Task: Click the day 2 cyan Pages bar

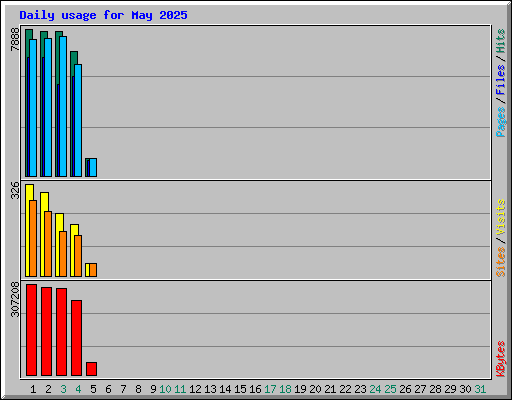Action: pos(48,107)
